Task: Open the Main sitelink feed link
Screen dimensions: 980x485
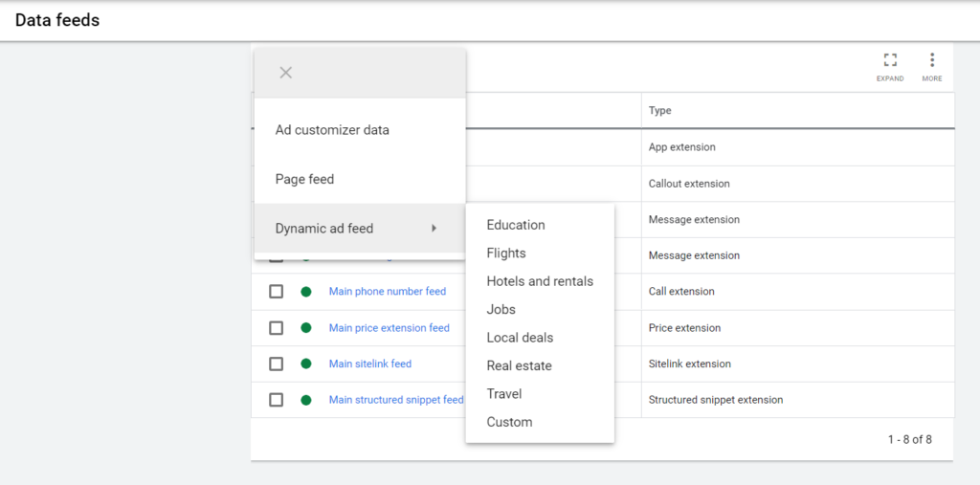Action: click(x=370, y=364)
